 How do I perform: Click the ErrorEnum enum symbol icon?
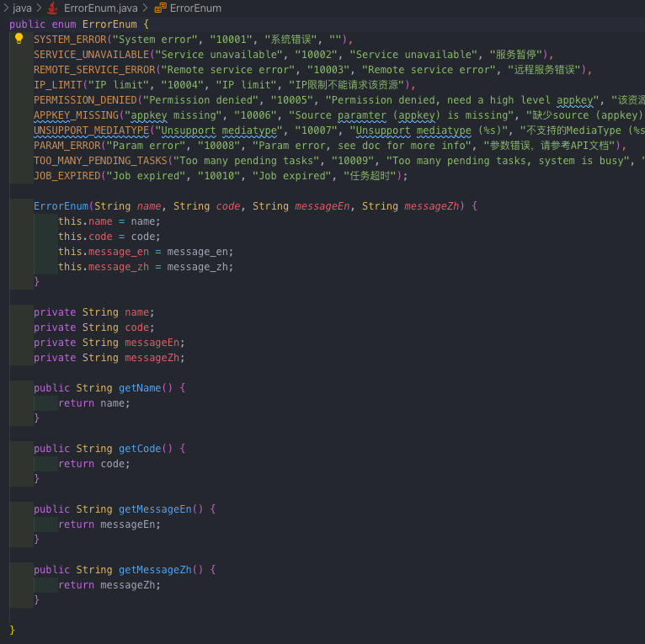coord(160,8)
